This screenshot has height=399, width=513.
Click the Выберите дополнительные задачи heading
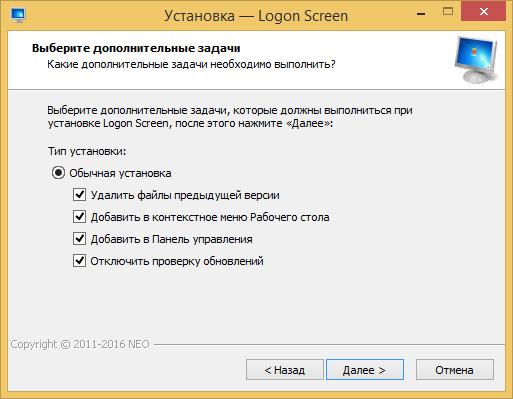point(136,48)
